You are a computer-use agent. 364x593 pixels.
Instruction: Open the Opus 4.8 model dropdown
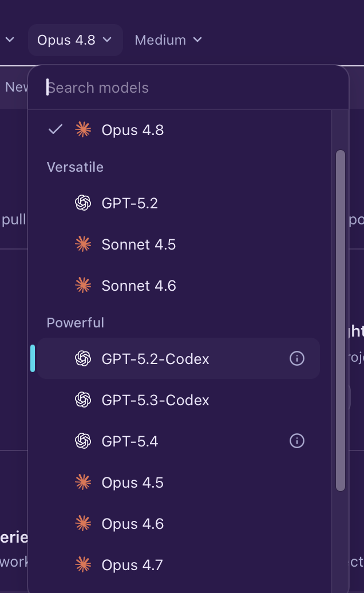75,40
